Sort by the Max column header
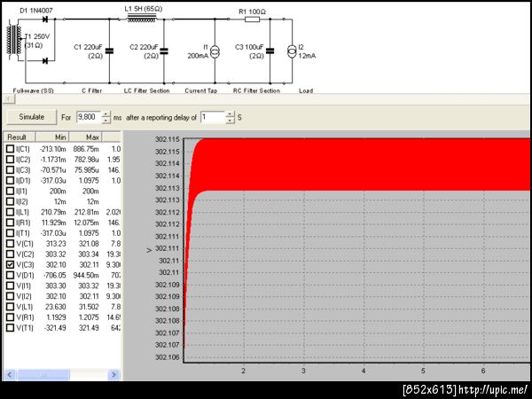This screenshot has height=399, width=532. (85, 137)
